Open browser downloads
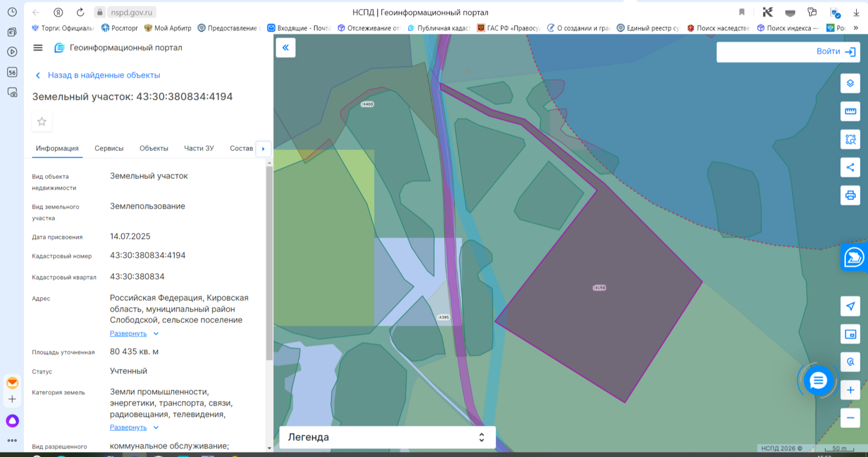This screenshot has width=868, height=457. 856,12
